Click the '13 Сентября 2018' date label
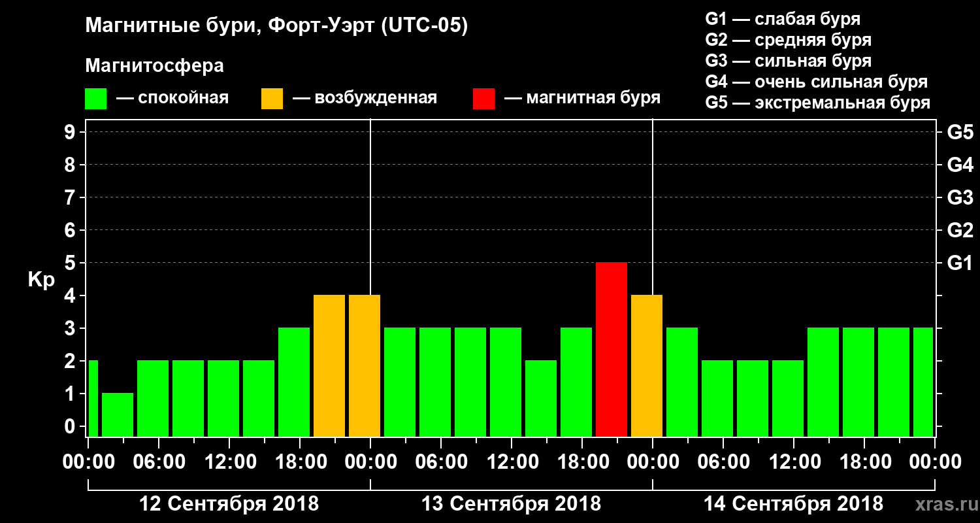The width and height of the screenshot is (980, 523). point(511,503)
